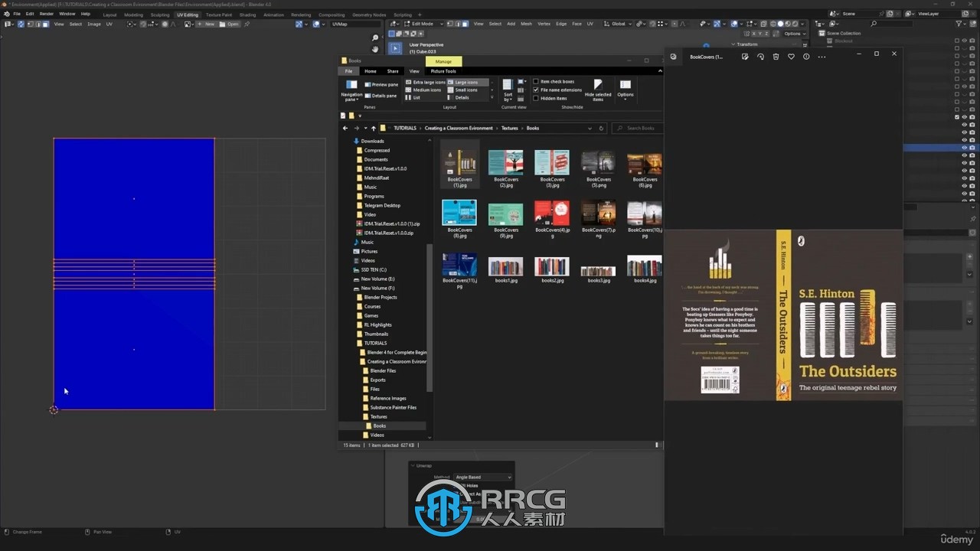Open the Image menu in UV editor header
980x551 pixels.
click(x=94, y=24)
